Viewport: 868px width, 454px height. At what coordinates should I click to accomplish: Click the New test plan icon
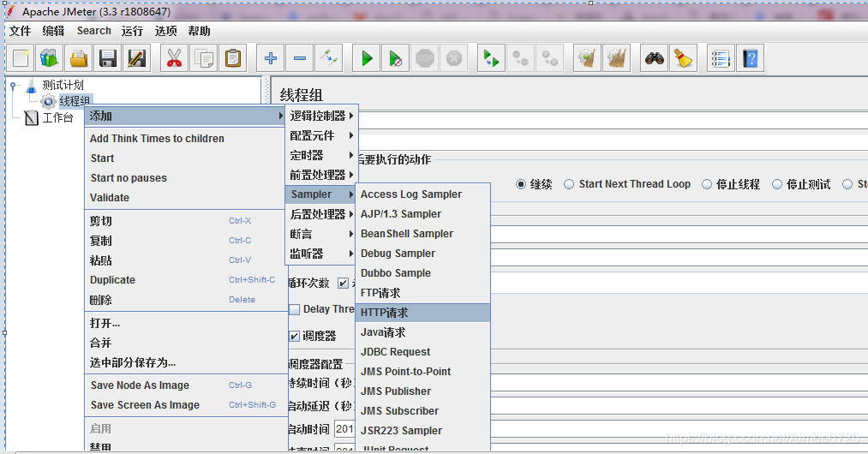(x=21, y=58)
